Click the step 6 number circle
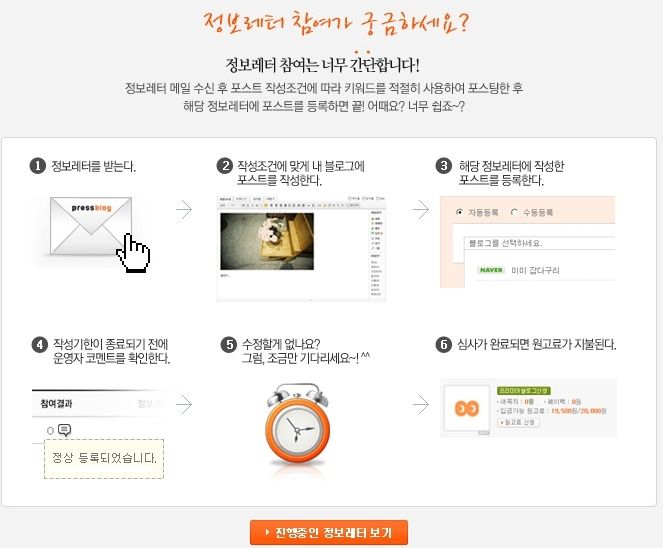The height and width of the screenshot is (548, 663). pyautogui.click(x=444, y=345)
